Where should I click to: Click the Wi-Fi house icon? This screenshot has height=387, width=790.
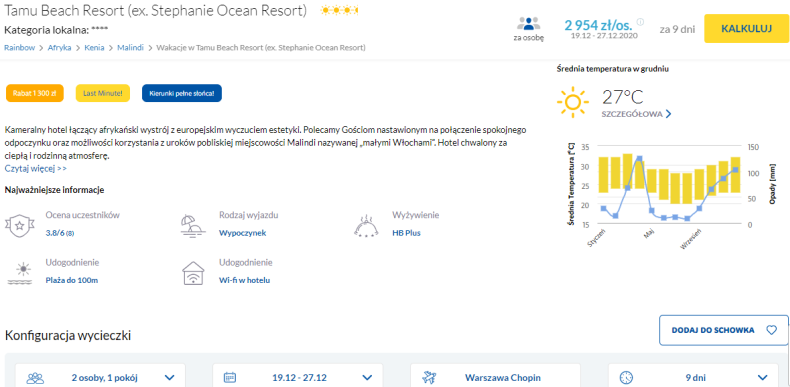[x=193, y=273]
